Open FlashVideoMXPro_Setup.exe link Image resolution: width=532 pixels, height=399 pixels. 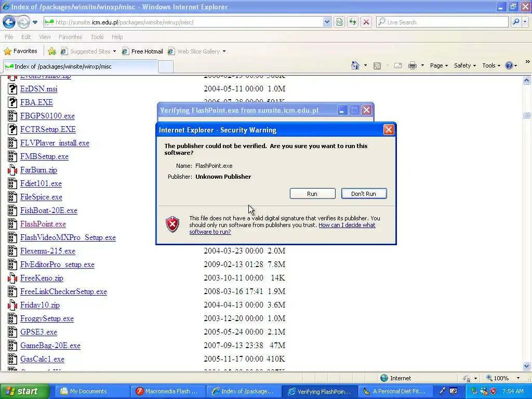point(68,238)
